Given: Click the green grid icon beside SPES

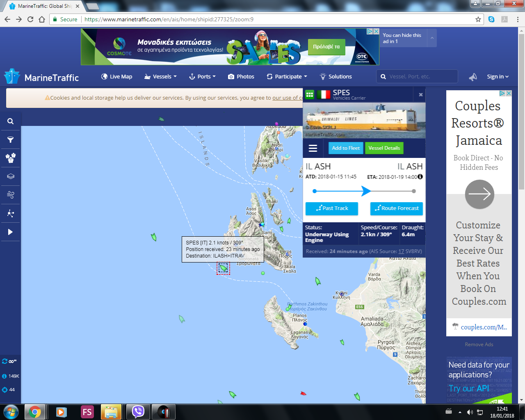Looking at the screenshot, I should pos(310,95).
